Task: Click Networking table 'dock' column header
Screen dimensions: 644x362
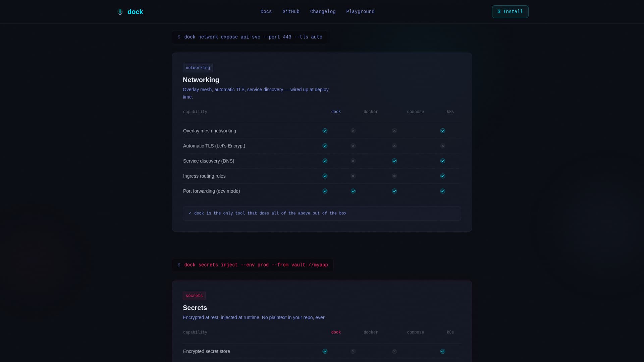Action: 336,112
